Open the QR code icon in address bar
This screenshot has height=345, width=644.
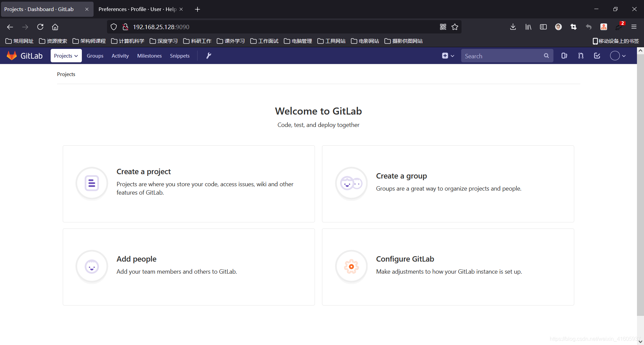(x=443, y=27)
